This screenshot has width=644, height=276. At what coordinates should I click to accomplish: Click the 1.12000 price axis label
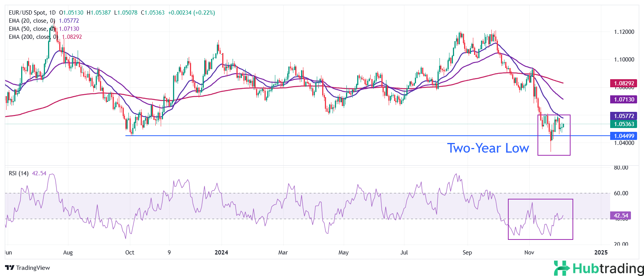click(624, 32)
